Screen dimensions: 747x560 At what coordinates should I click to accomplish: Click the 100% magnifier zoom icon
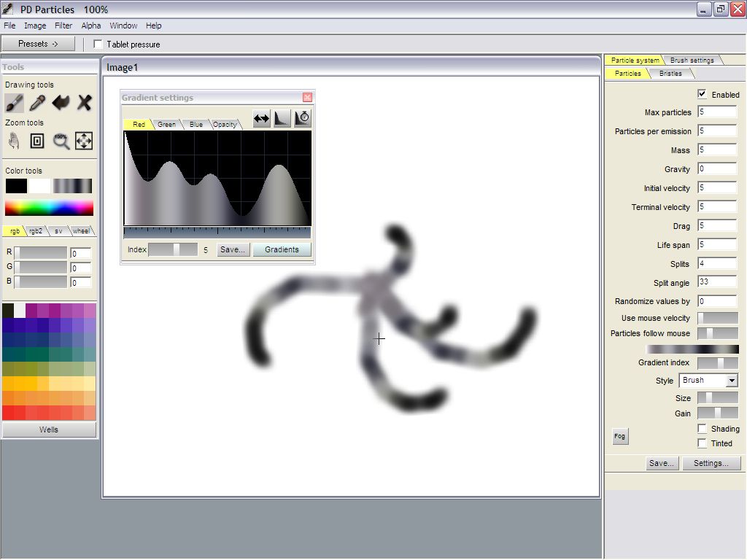pyautogui.click(x=61, y=141)
